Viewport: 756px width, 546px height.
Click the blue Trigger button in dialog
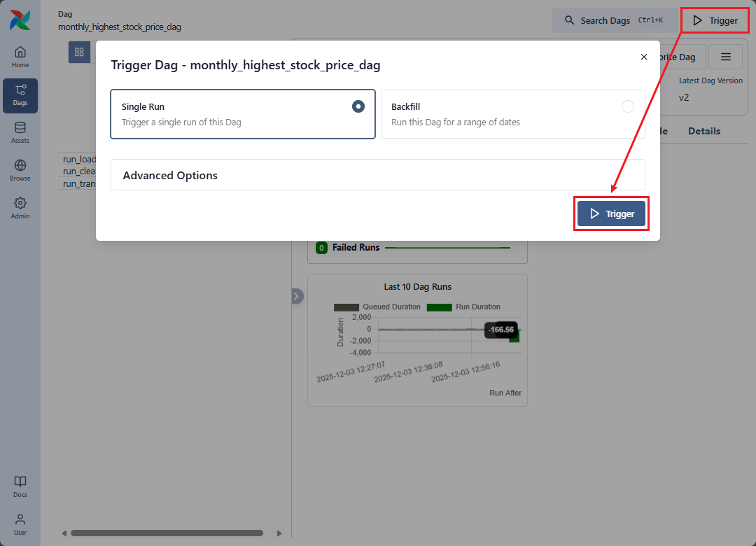611,213
